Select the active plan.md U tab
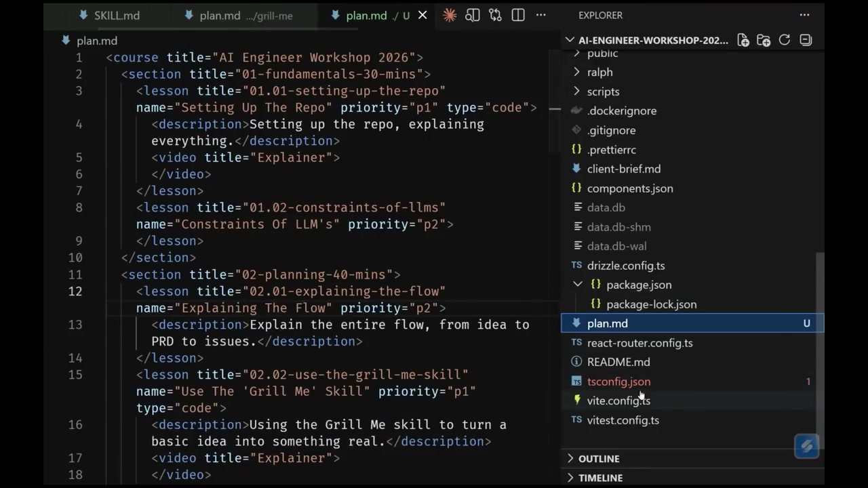This screenshot has width=868, height=488. [x=370, y=15]
